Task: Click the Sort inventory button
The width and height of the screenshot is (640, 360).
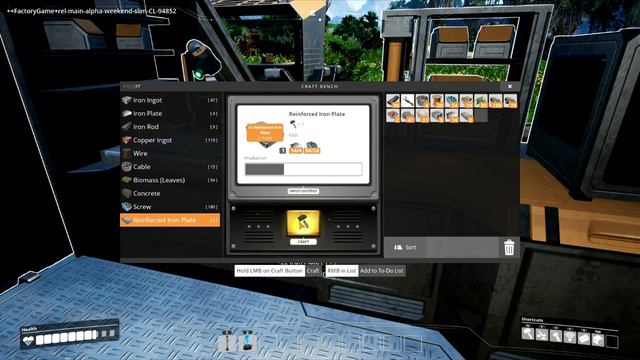Action: click(405, 247)
